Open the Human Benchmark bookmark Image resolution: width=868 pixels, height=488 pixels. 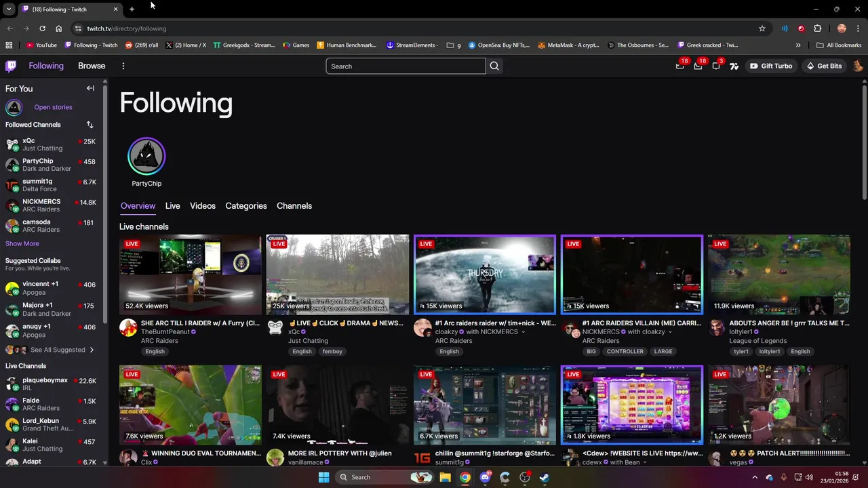(x=347, y=45)
